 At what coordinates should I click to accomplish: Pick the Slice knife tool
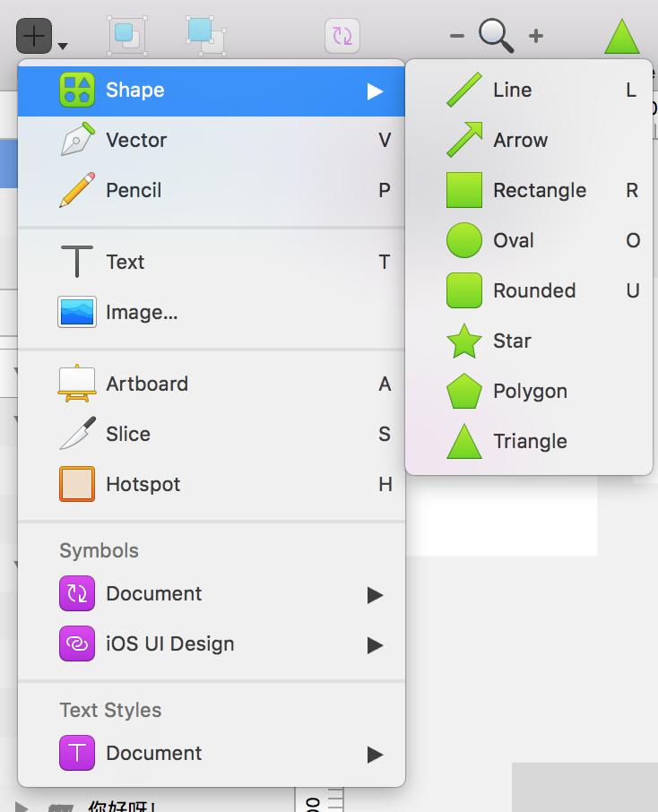pos(128,434)
